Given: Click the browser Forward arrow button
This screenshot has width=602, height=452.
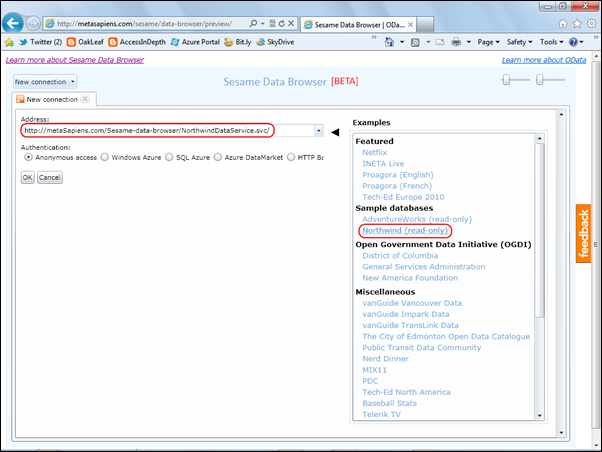Looking at the screenshot, I should tap(33, 23).
